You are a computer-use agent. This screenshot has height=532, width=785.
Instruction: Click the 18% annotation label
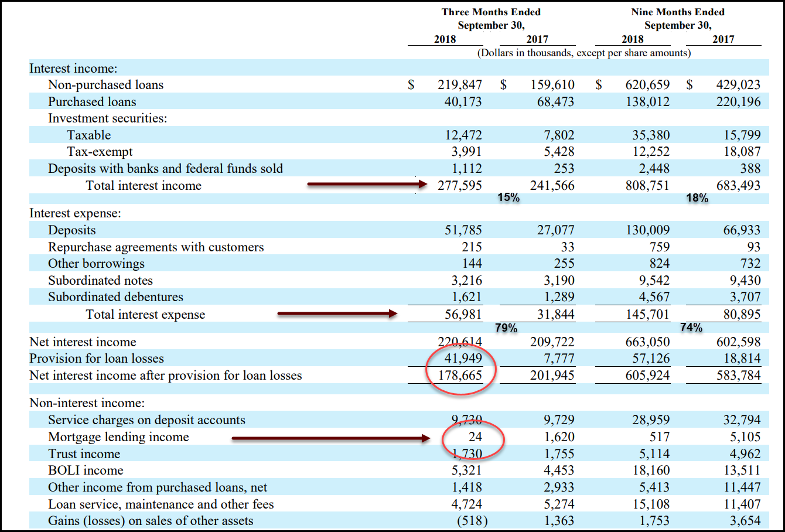point(697,198)
